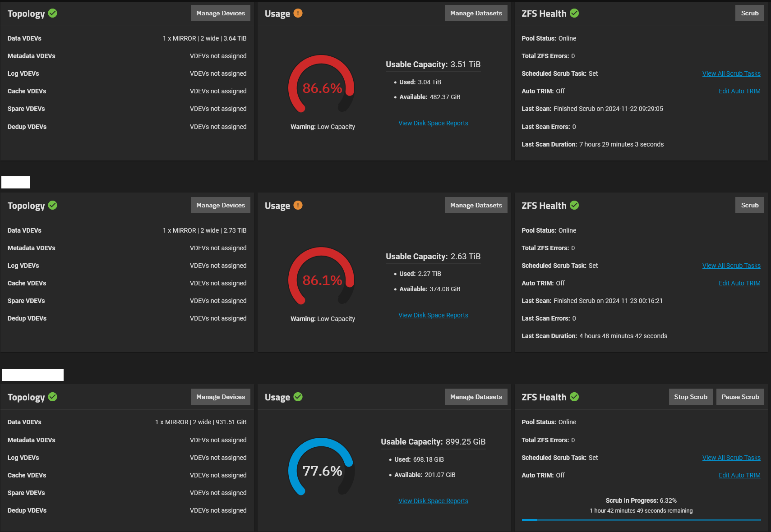
Task: Stop Scrub on the third pool
Action: [x=691, y=397]
